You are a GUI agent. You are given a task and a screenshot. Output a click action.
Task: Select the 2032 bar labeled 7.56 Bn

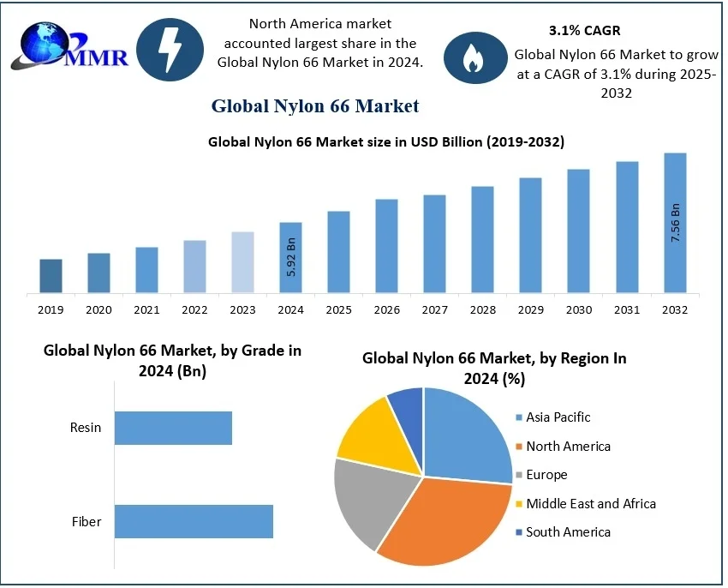click(x=676, y=223)
